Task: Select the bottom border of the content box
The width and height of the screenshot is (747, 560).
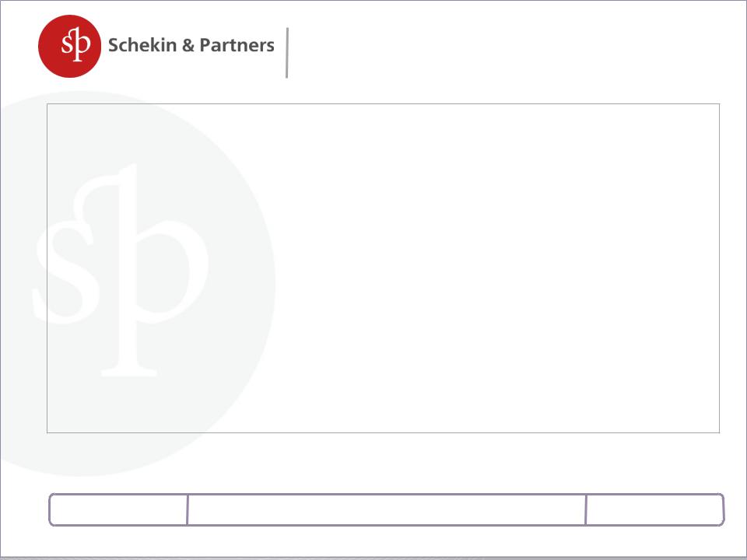Action: coord(383,433)
